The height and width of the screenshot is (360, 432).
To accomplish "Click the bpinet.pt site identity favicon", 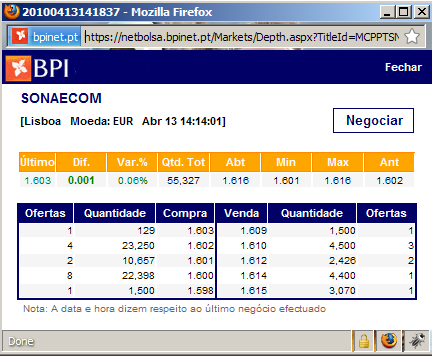I will pyautogui.click(x=20, y=36).
